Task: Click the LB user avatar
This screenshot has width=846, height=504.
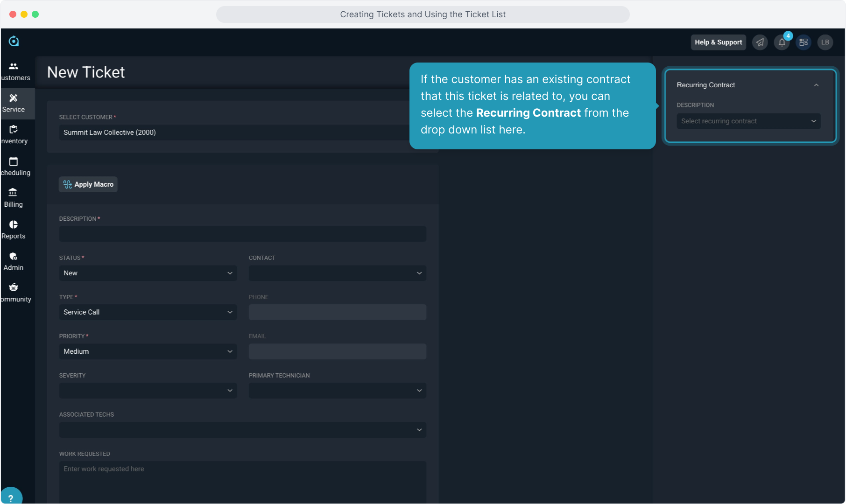Action: 825,42
